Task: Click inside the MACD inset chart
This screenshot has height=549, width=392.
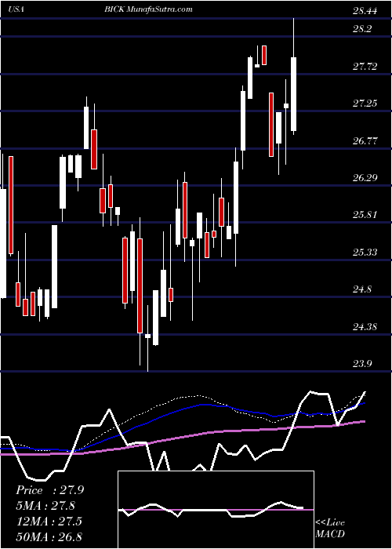Action: click(216, 510)
